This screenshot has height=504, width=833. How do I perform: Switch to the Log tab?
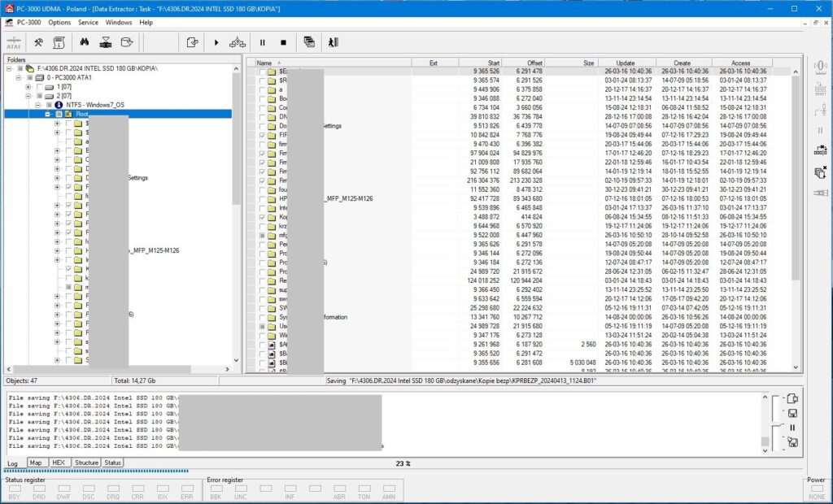click(x=13, y=463)
